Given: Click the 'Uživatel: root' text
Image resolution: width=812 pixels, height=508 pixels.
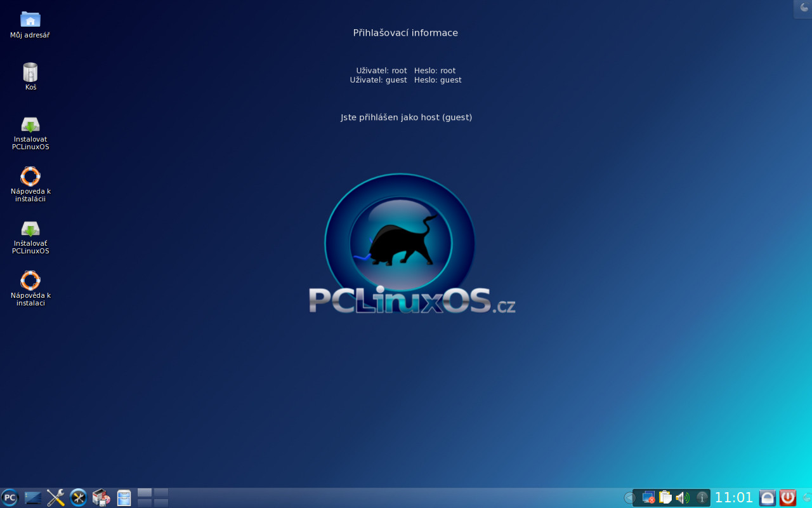Looking at the screenshot, I should [x=381, y=70].
